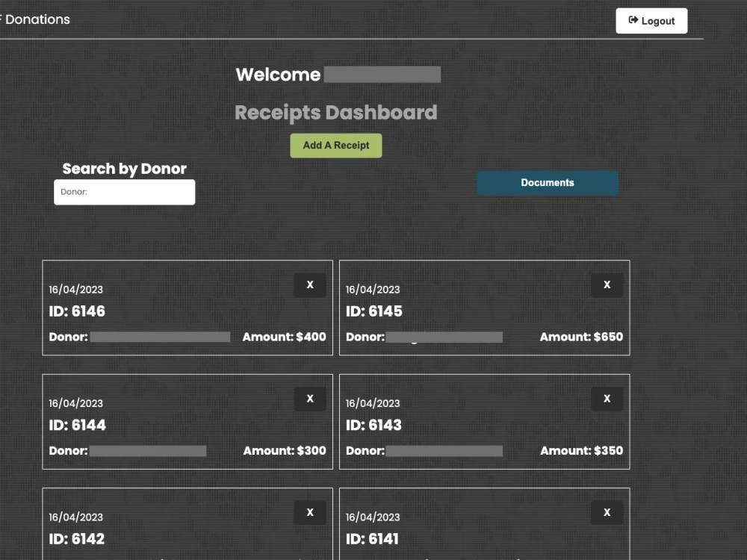Click the Donor label on receipt 6144
Viewport: 747px width, 560px height.
68,451
